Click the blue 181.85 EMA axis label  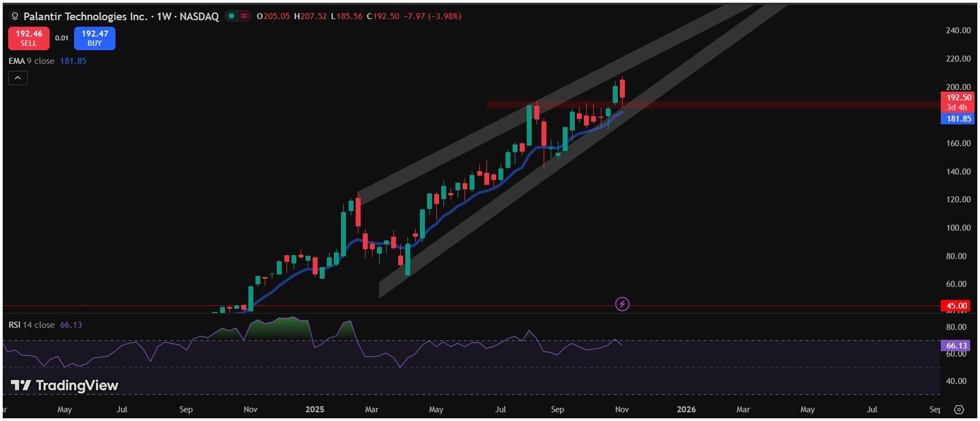958,119
